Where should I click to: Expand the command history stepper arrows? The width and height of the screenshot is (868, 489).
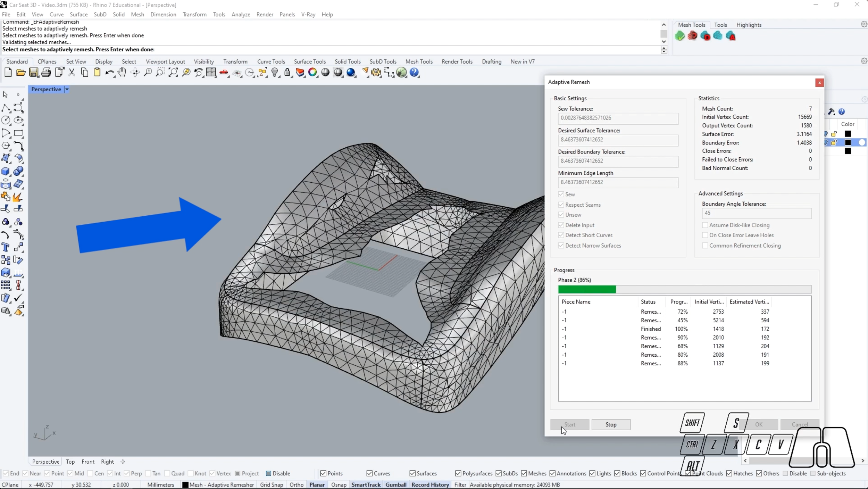[x=664, y=50]
